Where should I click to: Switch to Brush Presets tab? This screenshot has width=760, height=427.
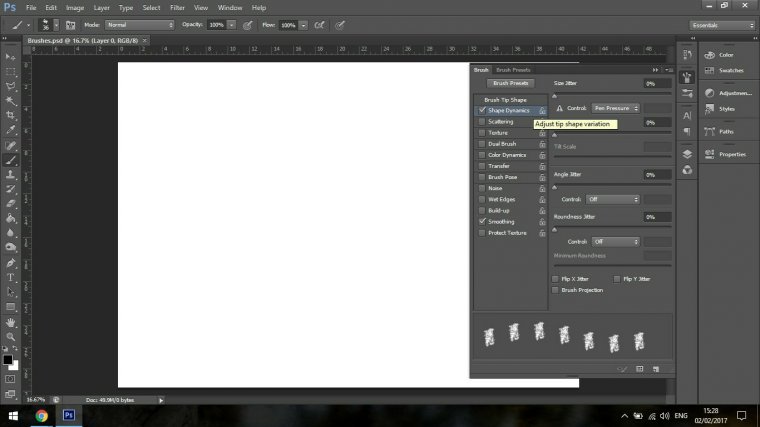click(x=513, y=70)
